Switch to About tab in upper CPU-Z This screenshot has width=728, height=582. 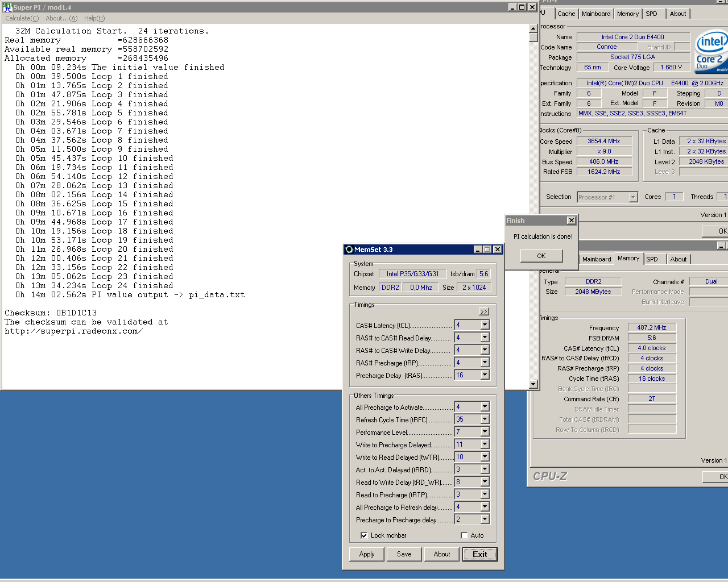[678, 14]
